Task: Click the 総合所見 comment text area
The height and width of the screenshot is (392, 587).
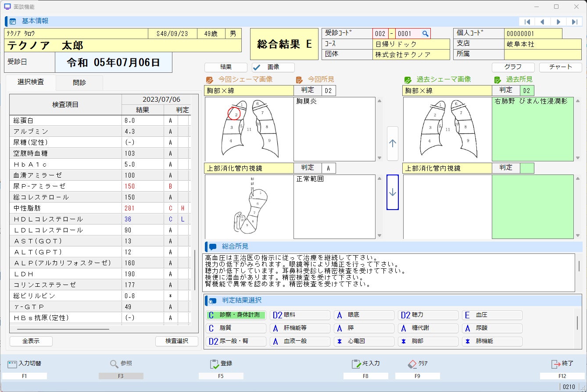Action: pos(389,273)
